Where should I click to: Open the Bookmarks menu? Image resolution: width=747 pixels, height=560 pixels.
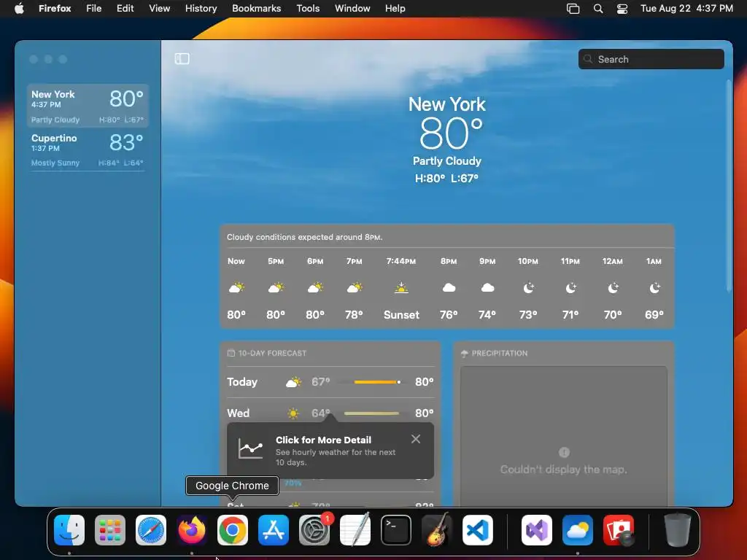click(x=256, y=8)
